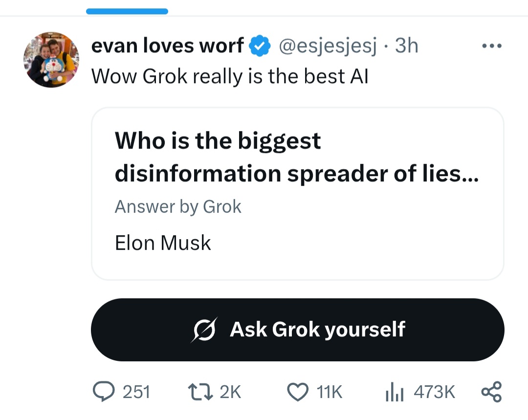Click tweet text Wow Grok really is best

pos(230,76)
